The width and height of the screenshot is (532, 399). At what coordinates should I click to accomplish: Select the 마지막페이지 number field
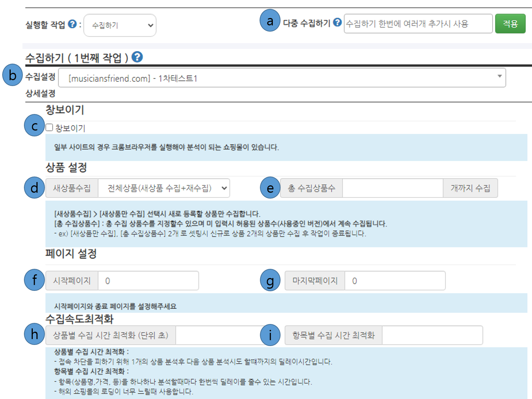[x=395, y=281]
